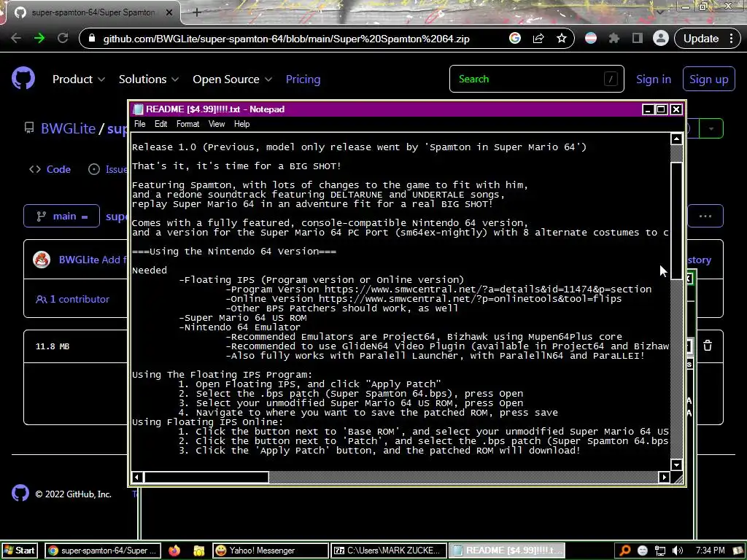Open the BWGLite owner link
Viewport: 747px width, 560px height.
(x=68, y=128)
